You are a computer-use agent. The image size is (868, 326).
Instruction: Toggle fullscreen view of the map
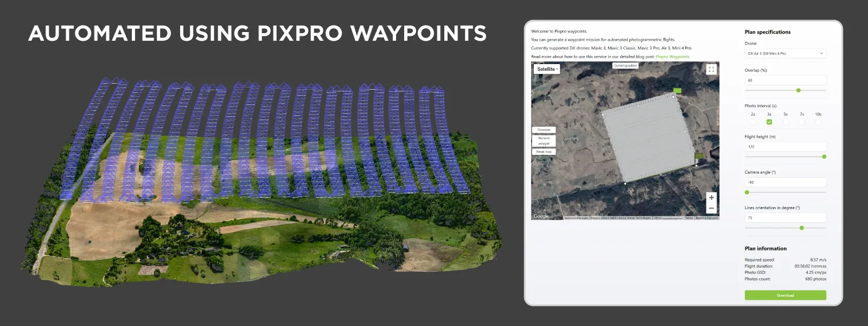click(x=711, y=69)
